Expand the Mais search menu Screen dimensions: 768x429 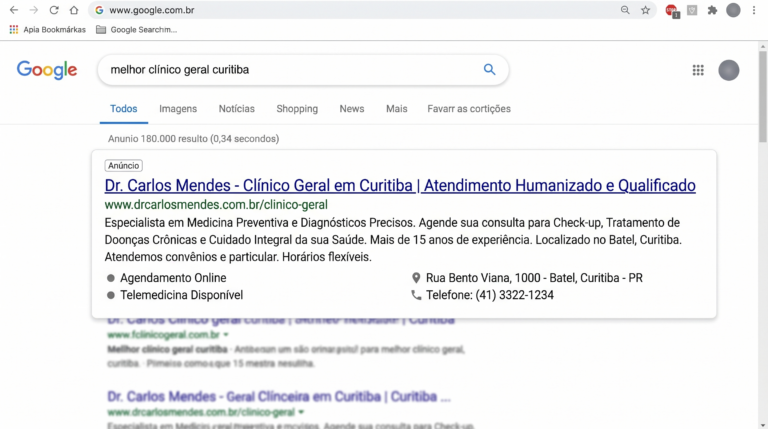pos(396,109)
